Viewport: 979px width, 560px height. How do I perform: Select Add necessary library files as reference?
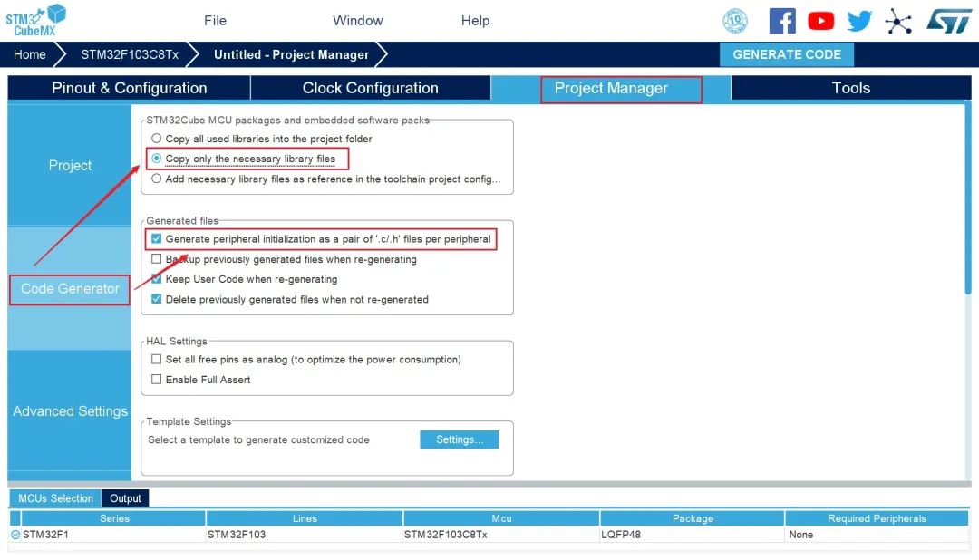[x=326, y=179]
